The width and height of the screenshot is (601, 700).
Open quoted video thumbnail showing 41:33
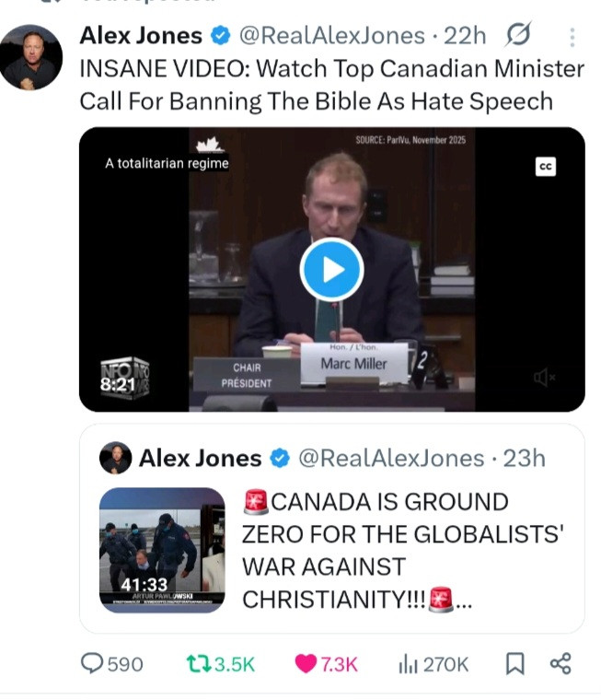(162, 550)
